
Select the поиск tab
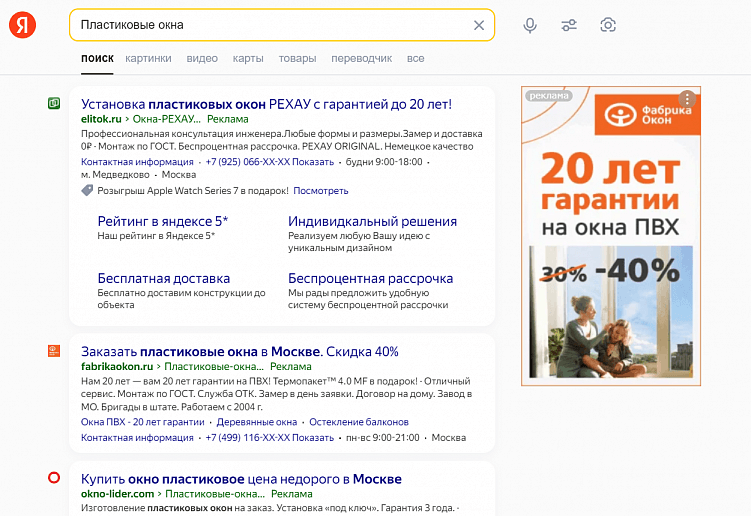(x=97, y=58)
